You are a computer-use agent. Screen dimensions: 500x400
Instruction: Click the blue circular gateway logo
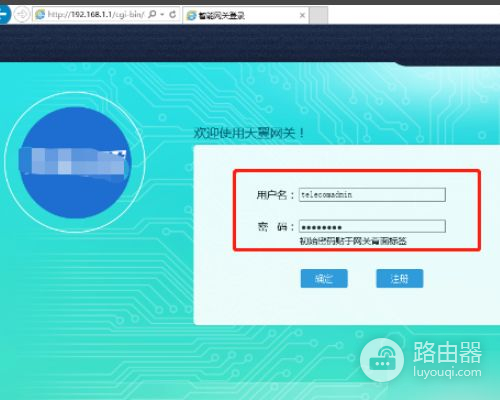tap(75, 162)
